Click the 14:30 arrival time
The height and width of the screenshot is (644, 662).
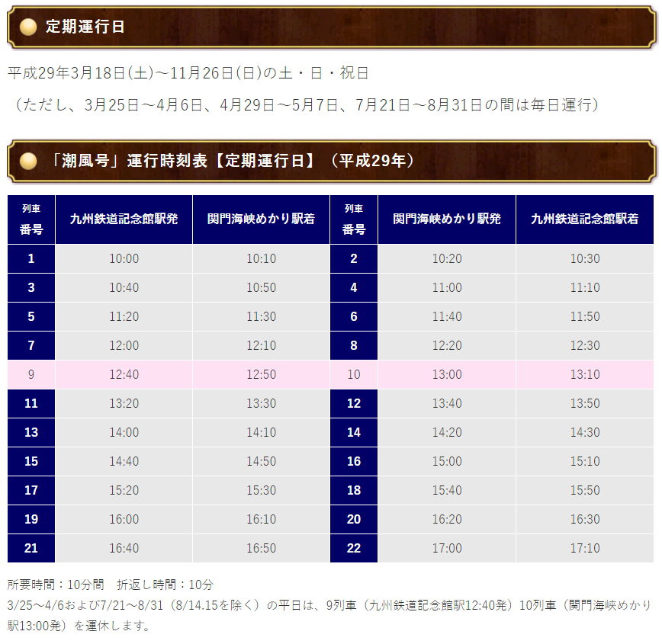point(585,432)
